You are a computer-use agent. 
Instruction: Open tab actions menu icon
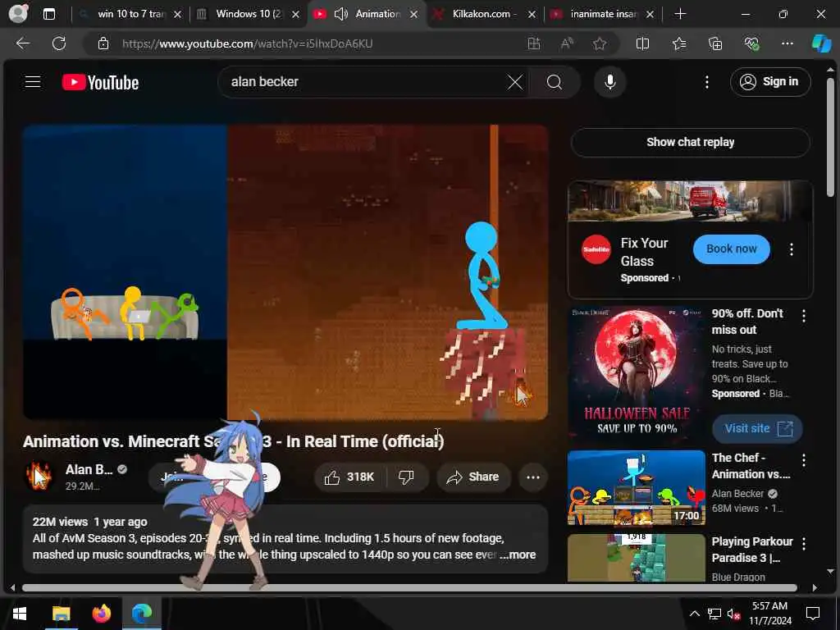pos(48,14)
